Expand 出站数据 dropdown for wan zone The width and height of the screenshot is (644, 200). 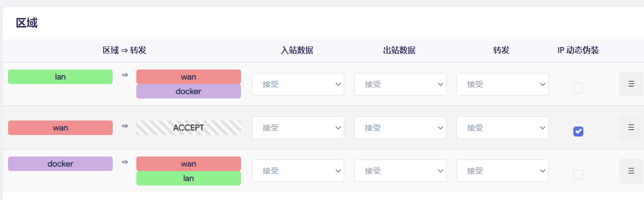click(x=400, y=128)
